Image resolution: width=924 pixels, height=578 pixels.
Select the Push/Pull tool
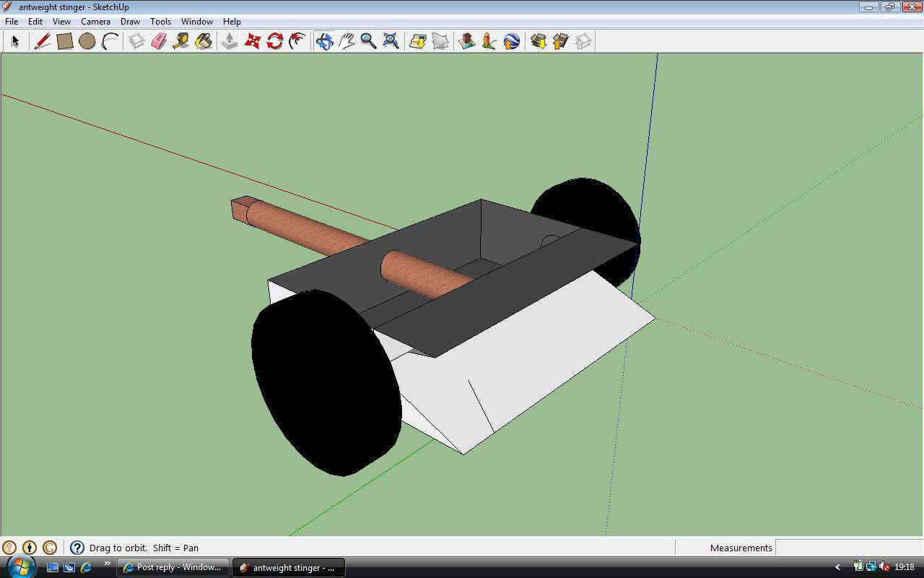[230, 41]
